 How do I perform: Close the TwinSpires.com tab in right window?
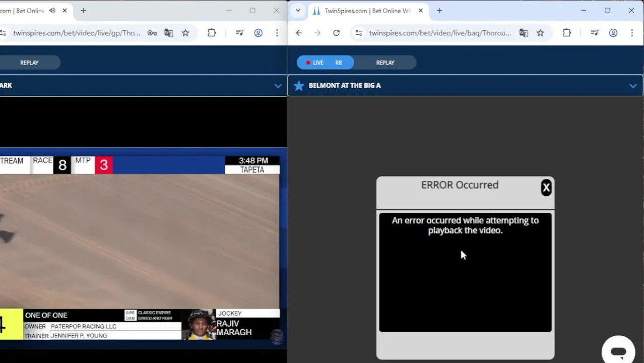[421, 11]
